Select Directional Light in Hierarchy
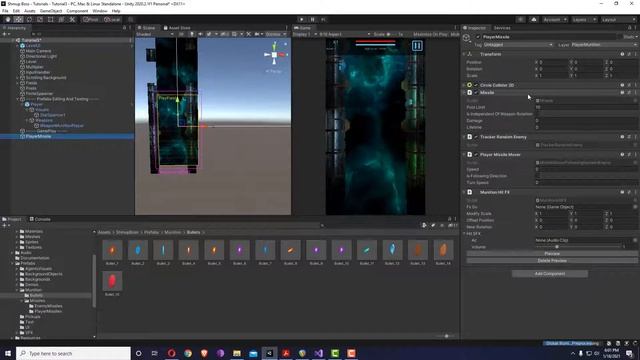 coord(41,56)
